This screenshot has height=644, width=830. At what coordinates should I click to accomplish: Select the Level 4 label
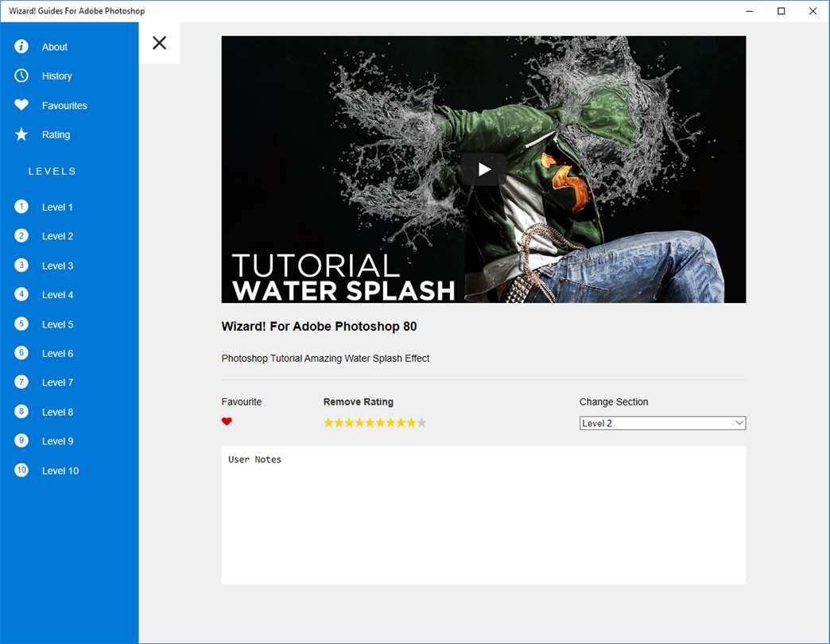(x=57, y=295)
